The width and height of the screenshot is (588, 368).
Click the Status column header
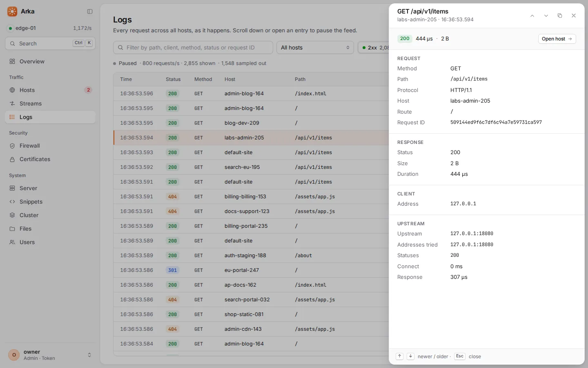click(173, 79)
